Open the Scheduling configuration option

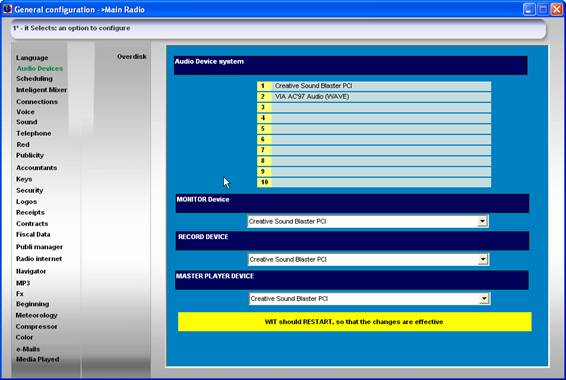coord(34,79)
